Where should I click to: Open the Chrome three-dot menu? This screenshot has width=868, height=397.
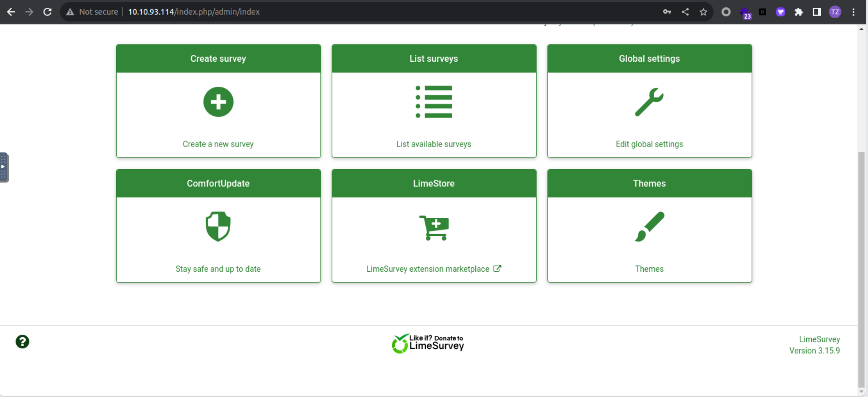coord(853,12)
